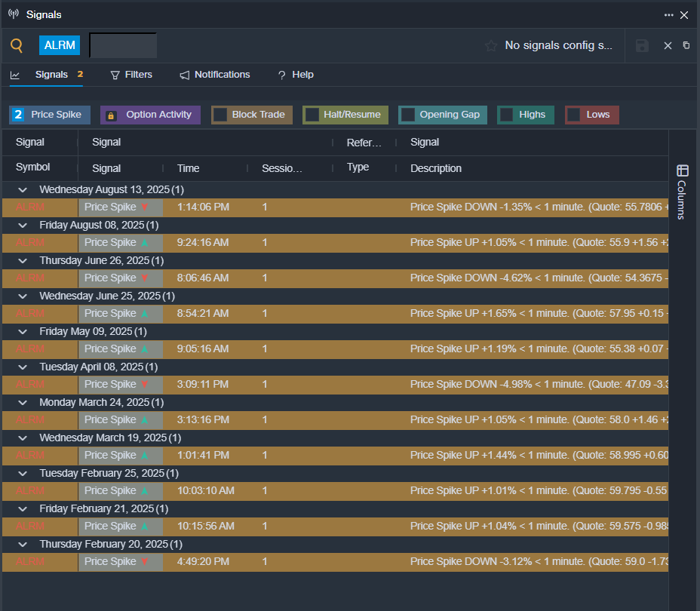This screenshot has height=611, width=700.
Task: Switch to the Filters tab
Action: (131, 75)
